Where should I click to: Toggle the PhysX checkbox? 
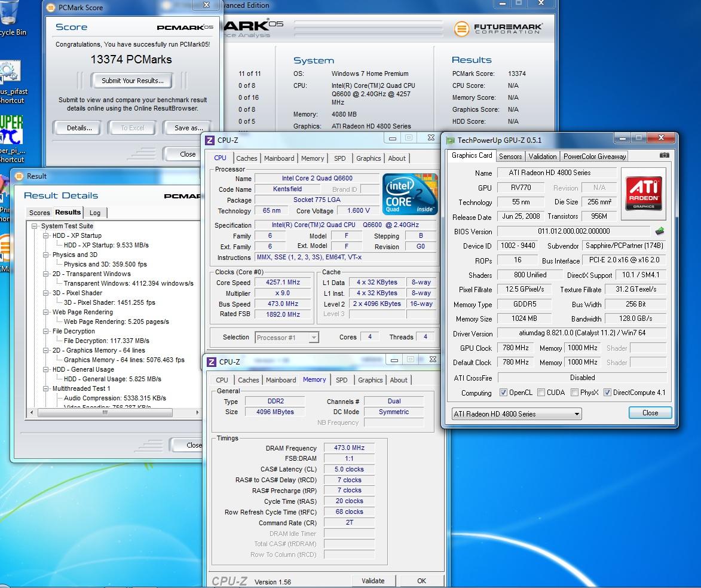[574, 393]
